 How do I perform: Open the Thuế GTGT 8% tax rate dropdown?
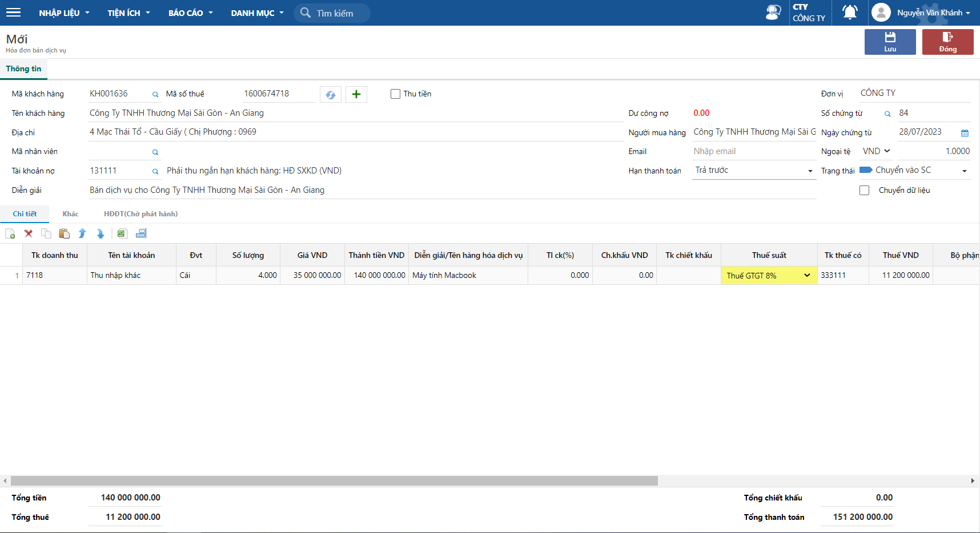click(807, 276)
